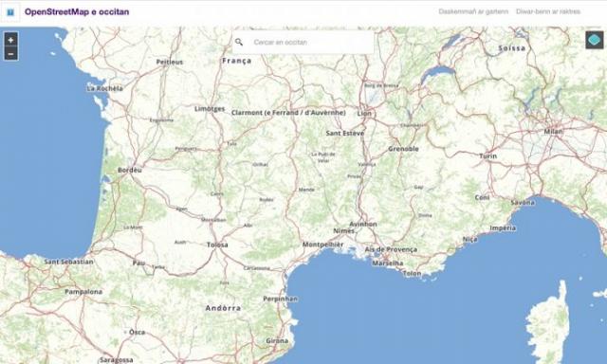
Task: Click the Limòtges city label
Action: 210,109
